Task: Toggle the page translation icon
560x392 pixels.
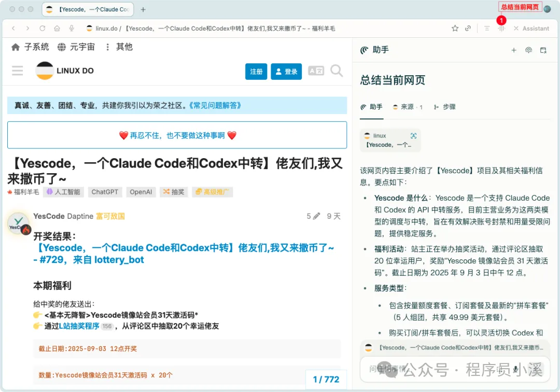Action: (316, 71)
